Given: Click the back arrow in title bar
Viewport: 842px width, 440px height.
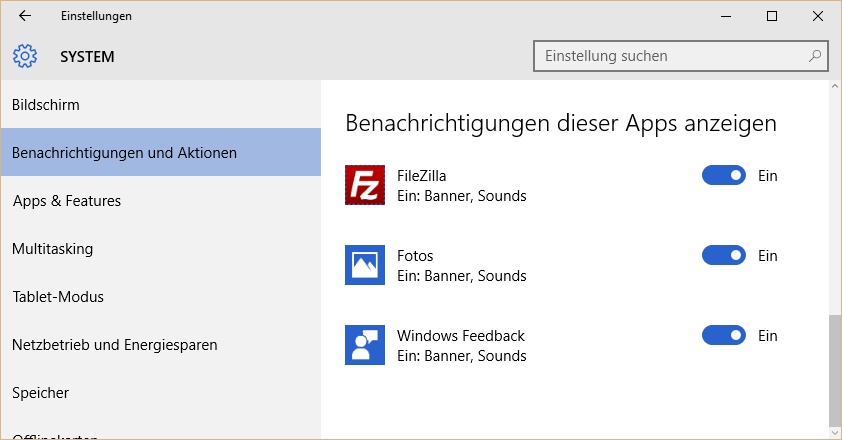Looking at the screenshot, I should pos(25,16).
